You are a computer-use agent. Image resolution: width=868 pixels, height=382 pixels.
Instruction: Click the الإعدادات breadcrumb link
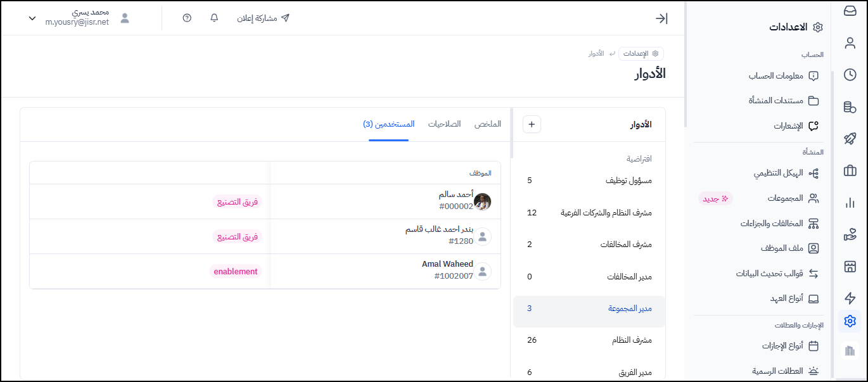coord(641,54)
